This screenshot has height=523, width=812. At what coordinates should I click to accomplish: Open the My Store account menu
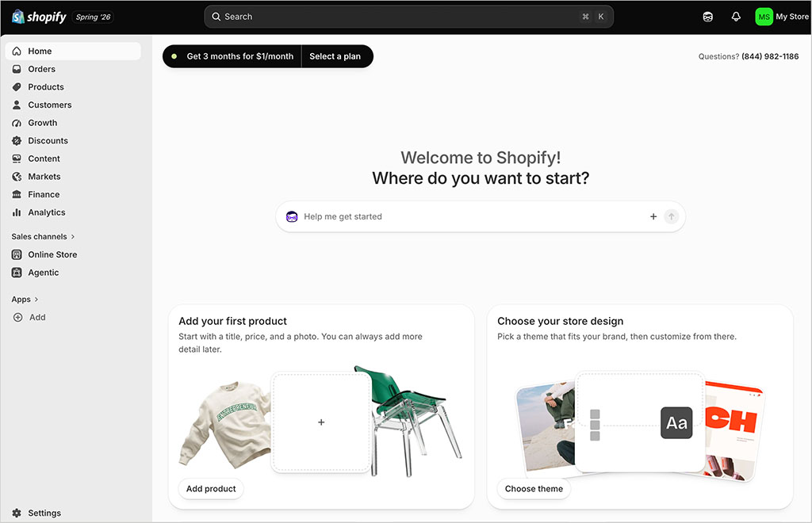pos(782,17)
